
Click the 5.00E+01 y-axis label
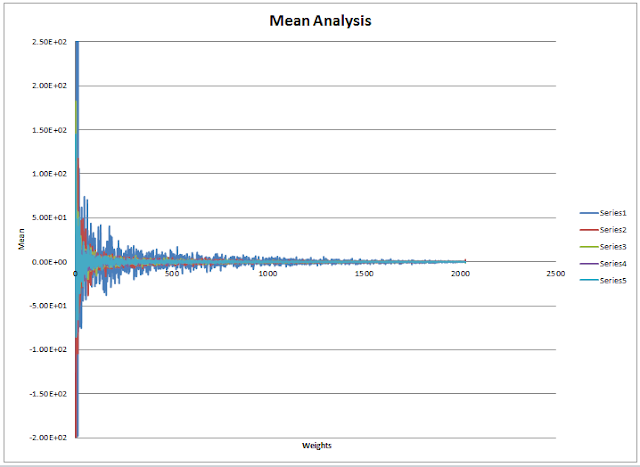(49, 218)
